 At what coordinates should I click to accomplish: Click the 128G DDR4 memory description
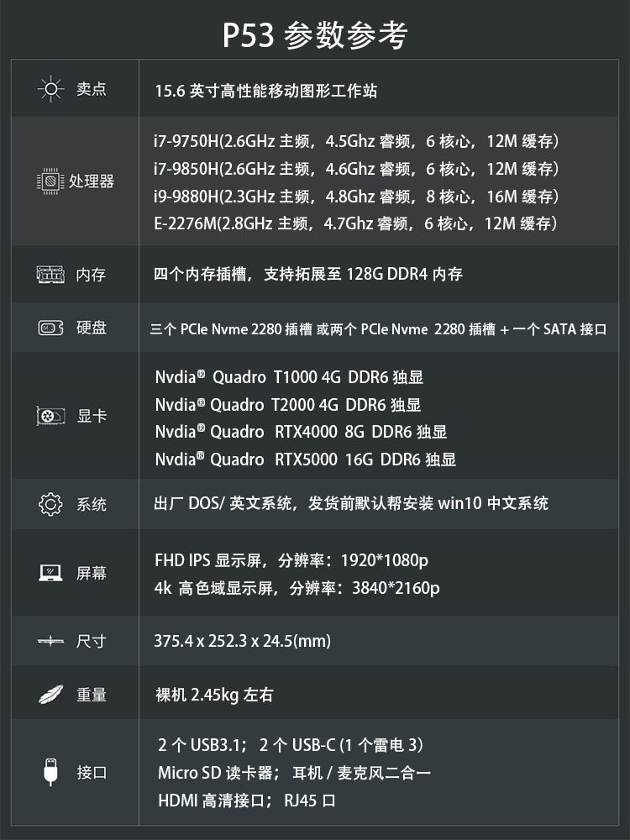[308, 274]
